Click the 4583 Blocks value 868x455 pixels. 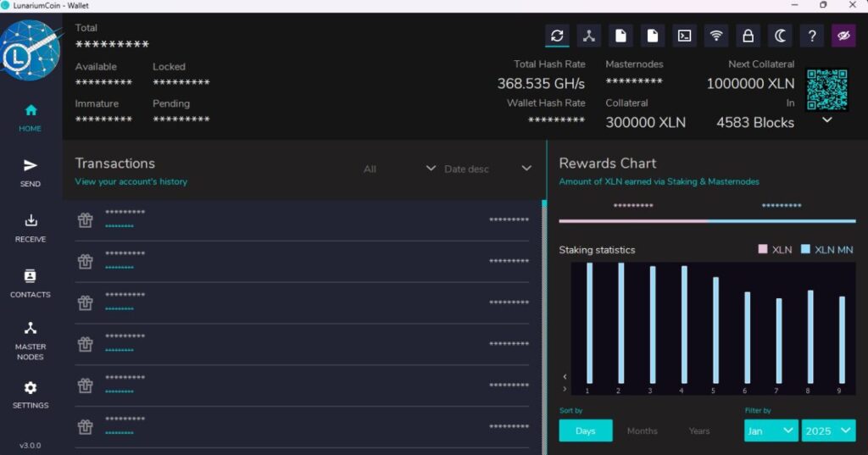pyautogui.click(x=755, y=122)
